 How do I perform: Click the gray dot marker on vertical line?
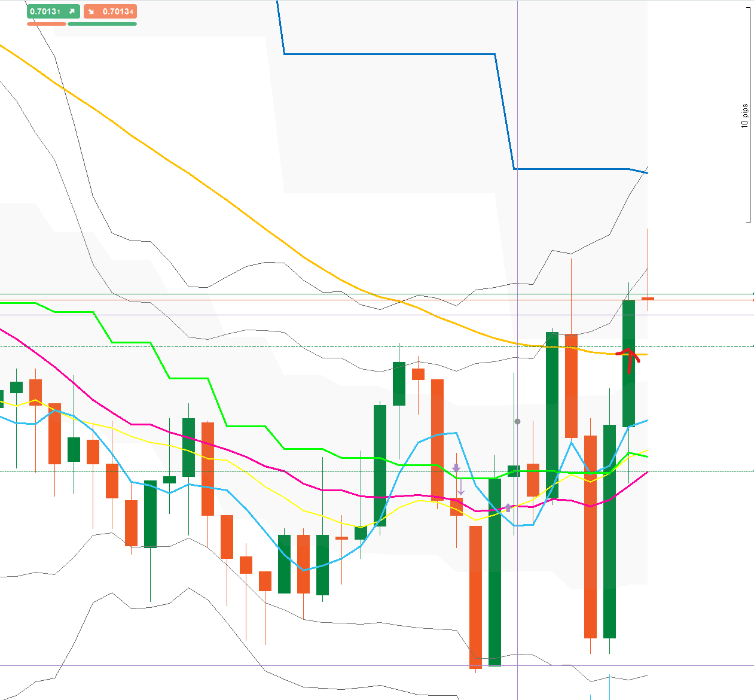pos(517,422)
